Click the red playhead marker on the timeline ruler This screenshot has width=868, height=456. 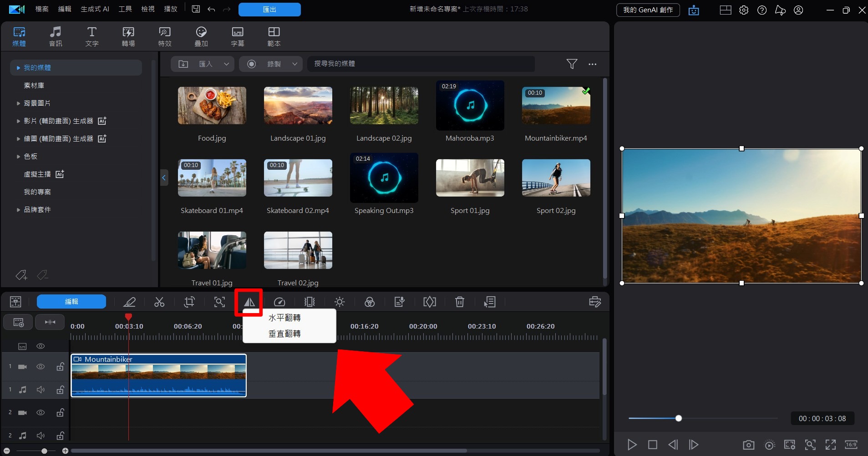click(129, 317)
